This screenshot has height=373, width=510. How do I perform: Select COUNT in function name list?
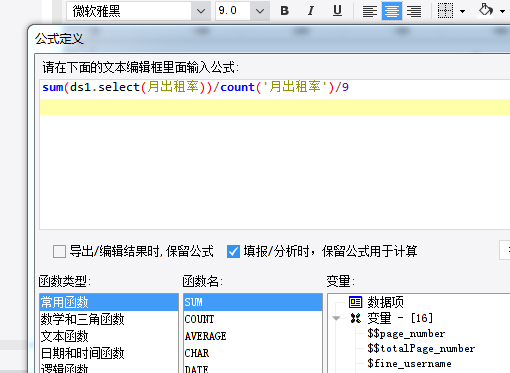[x=253, y=319]
